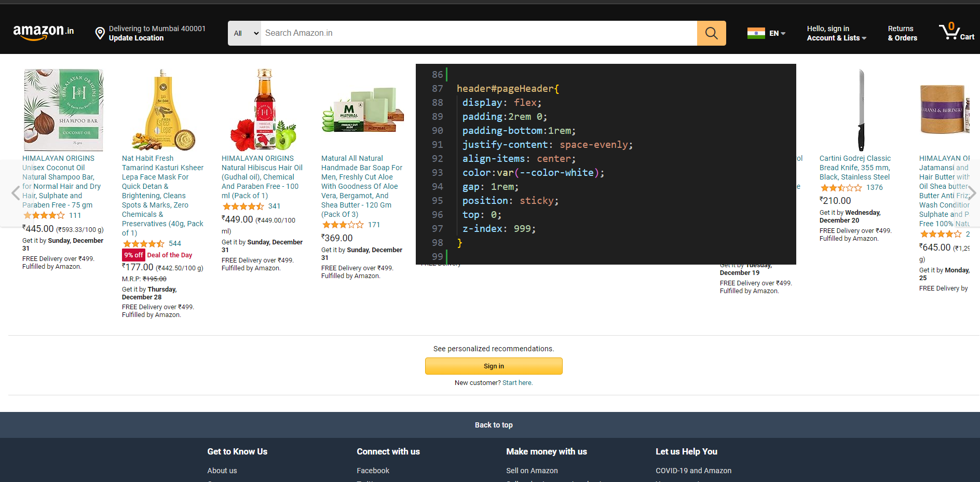
Task: Click the Matural bar soap image
Action: pyautogui.click(x=363, y=110)
